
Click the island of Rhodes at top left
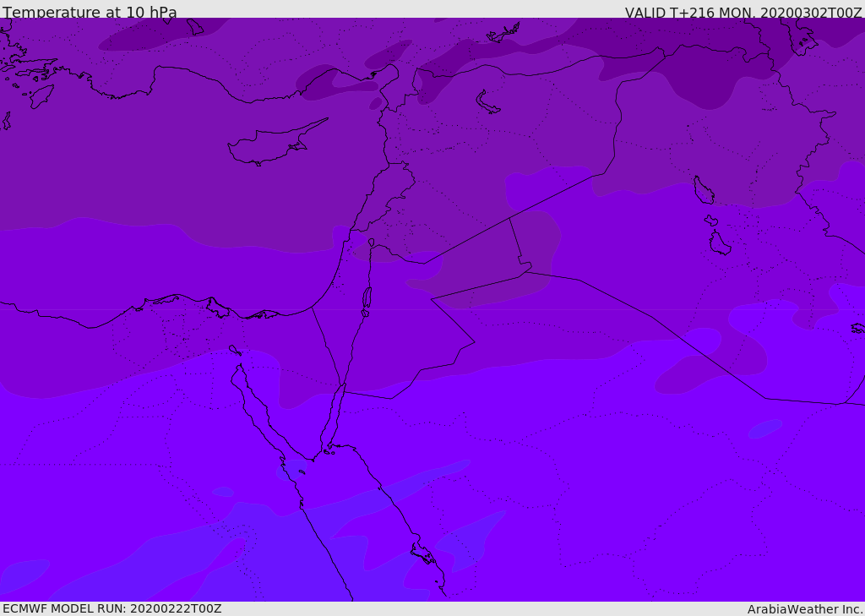(41, 95)
